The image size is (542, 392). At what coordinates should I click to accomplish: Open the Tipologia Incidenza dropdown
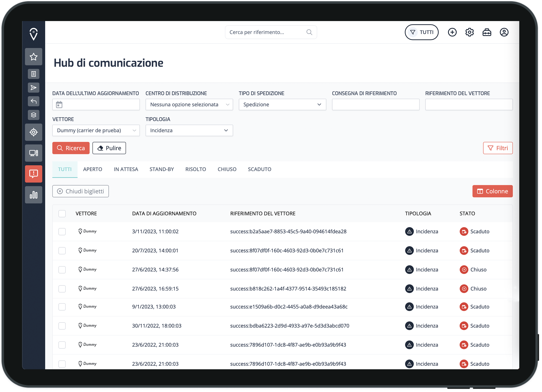point(189,131)
